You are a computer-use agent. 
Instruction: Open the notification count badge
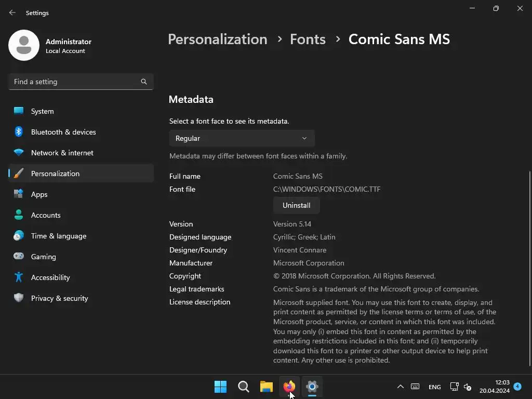(x=517, y=387)
